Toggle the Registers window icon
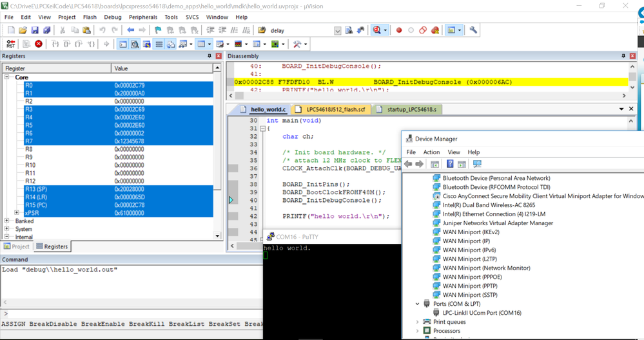The width and height of the screenshot is (644, 340). click(x=159, y=44)
